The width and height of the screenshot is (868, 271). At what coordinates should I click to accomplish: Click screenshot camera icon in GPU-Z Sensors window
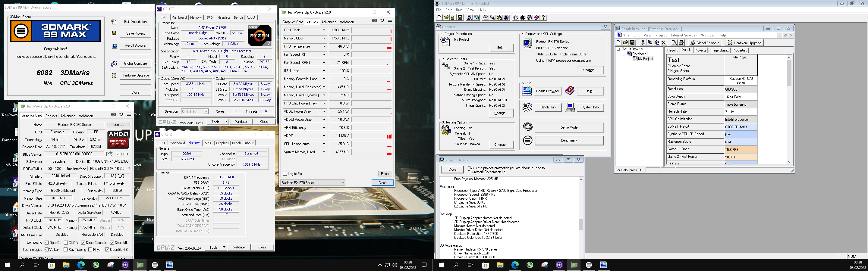374,20
